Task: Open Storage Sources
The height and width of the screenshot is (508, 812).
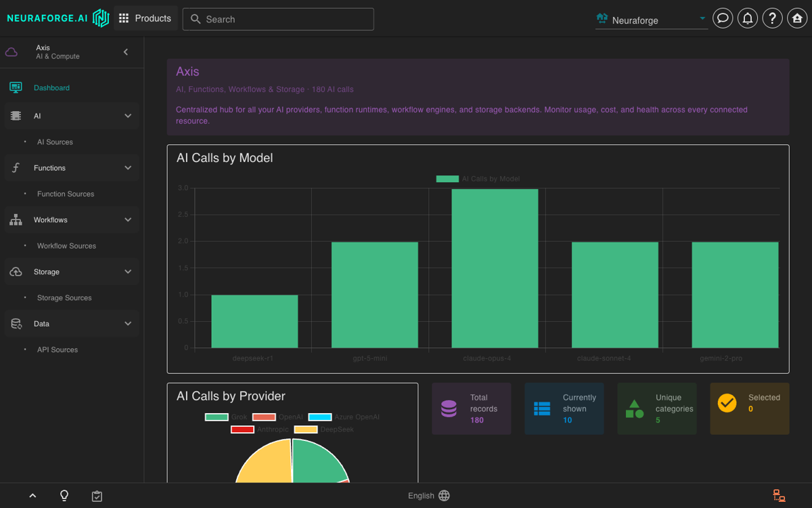Action: 64,298
